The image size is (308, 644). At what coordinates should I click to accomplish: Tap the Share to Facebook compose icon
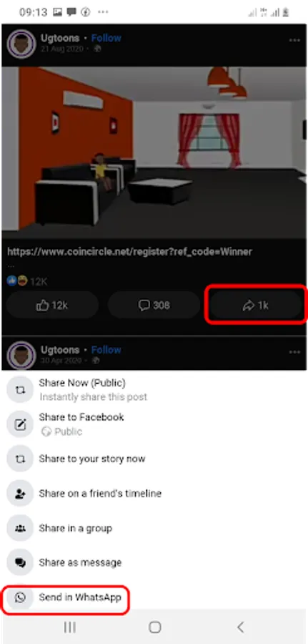[20, 424]
